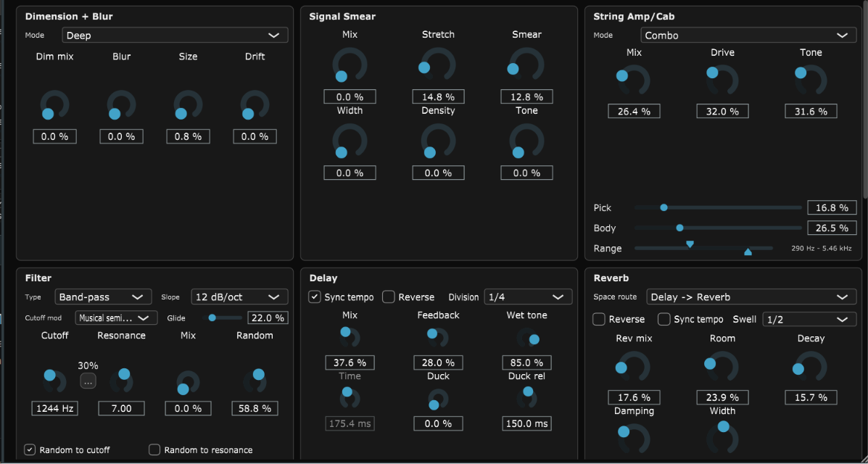The image size is (868, 464).
Task: Click the Reverb Damping knob
Action: [633, 440]
